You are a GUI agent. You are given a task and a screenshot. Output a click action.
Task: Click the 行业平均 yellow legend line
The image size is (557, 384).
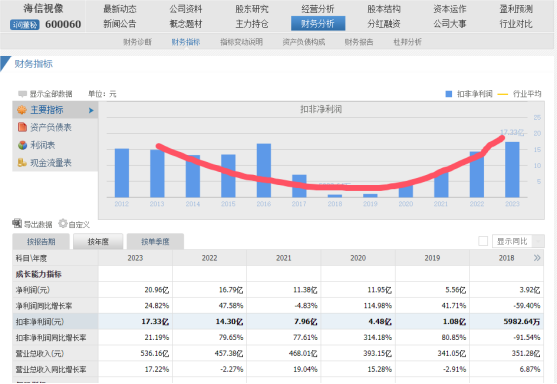[x=503, y=94]
